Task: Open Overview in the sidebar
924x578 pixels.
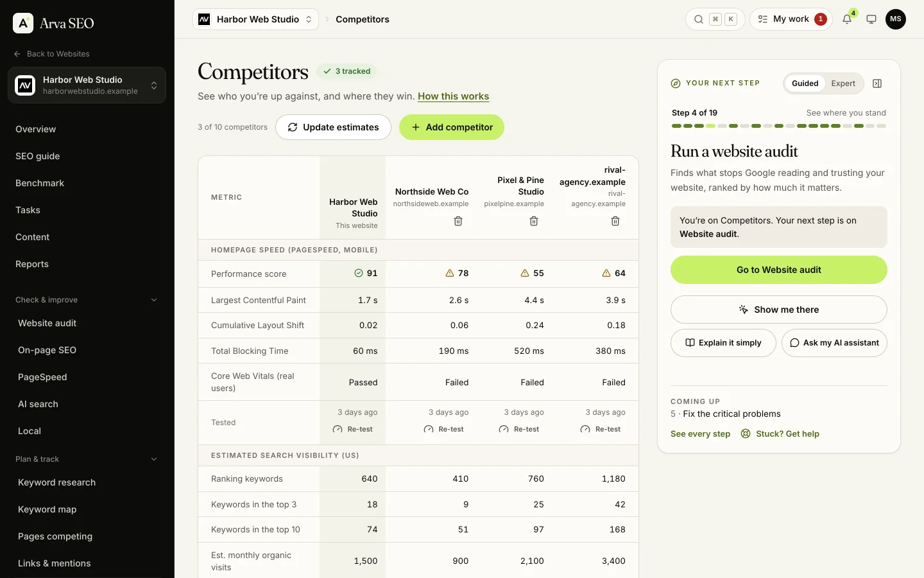Action: coord(87,129)
